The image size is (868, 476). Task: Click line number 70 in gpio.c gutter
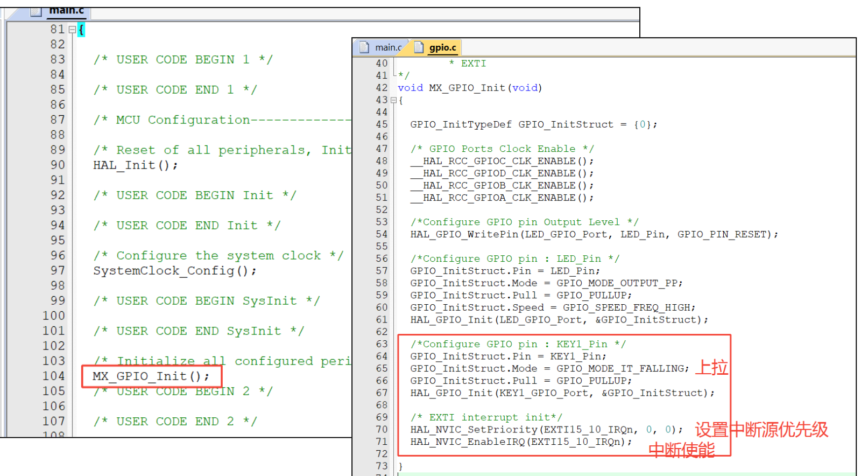pos(382,430)
